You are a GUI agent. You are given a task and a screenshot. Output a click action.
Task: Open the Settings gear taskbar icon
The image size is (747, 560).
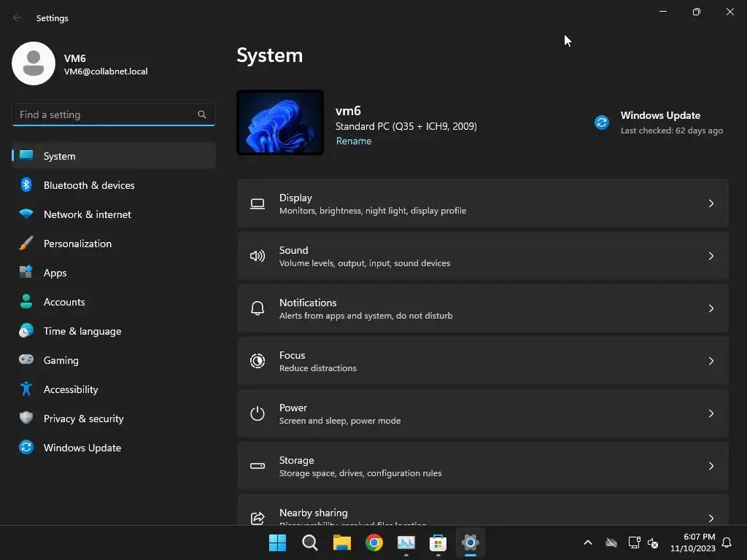[471, 542]
